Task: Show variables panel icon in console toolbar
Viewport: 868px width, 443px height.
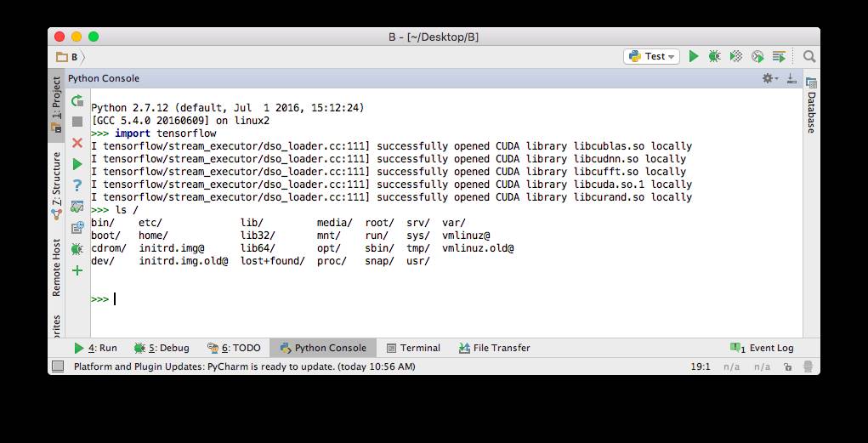Action: click(x=77, y=207)
